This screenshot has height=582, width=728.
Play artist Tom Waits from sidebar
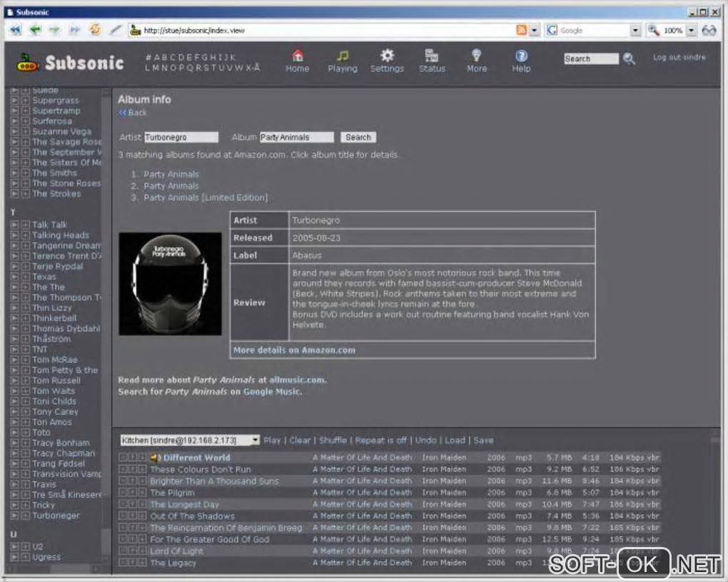pyautogui.click(x=14, y=391)
